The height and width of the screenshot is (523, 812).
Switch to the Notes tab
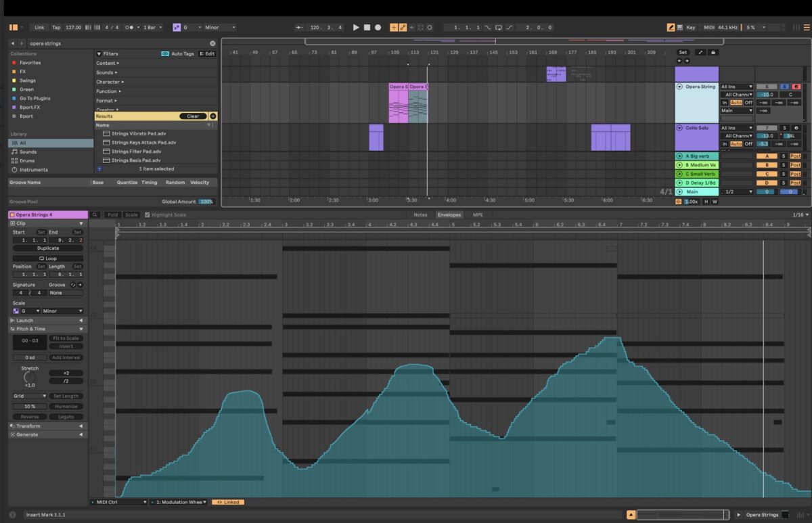pos(420,215)
